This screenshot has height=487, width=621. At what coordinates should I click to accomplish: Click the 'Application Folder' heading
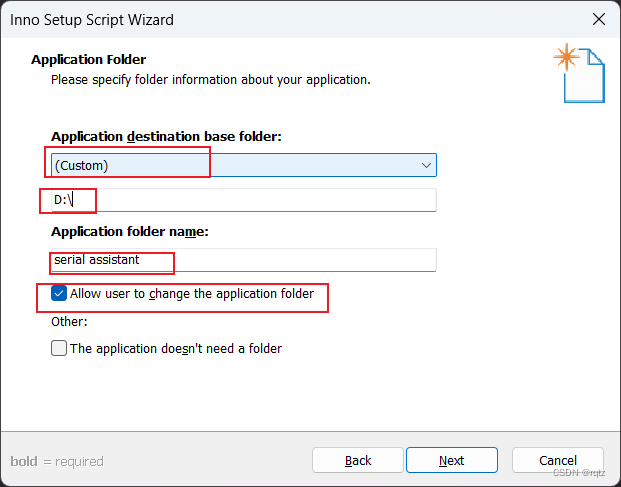pos(89,60)
